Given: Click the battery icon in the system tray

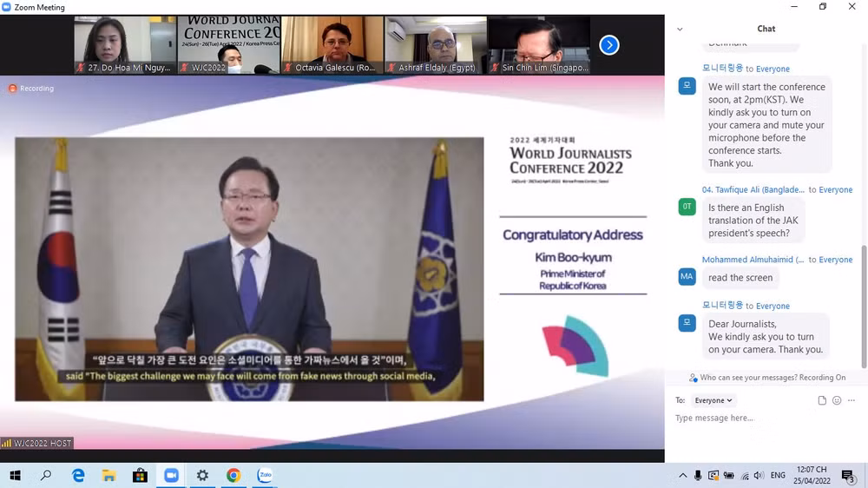Looking at the screenshot, I should [x=729, y=475].
